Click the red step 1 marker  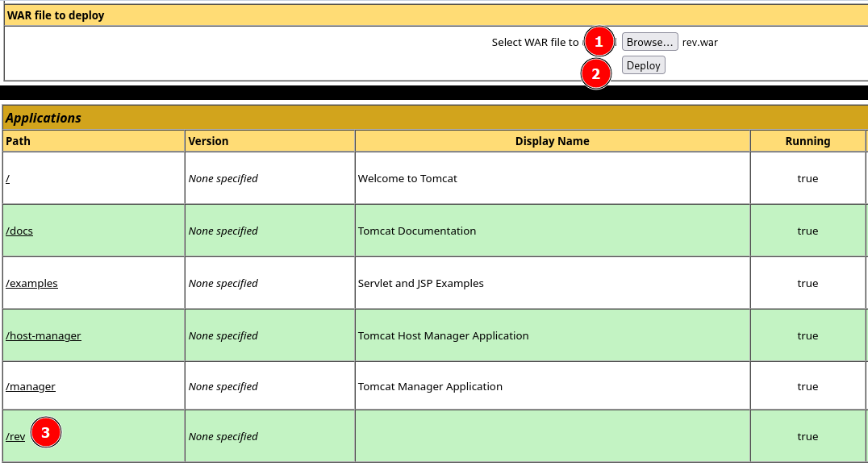tap(598, 42)
